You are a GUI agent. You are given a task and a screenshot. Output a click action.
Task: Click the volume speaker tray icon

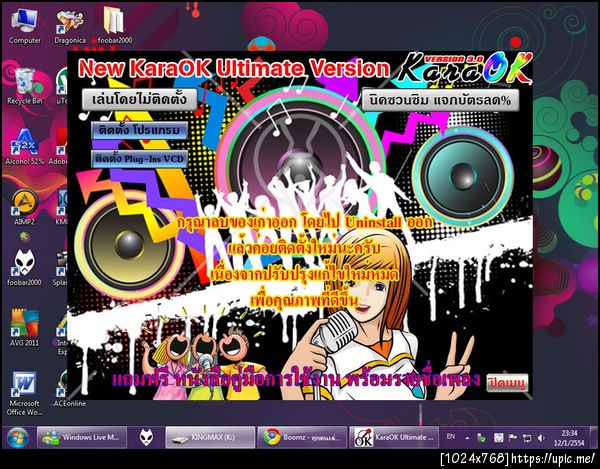[x=541, y=438]
